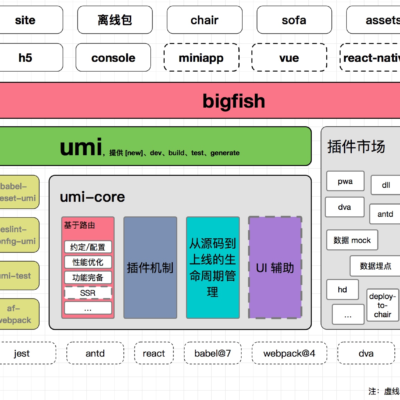400x400 pixels.
Task: Select the bottom dashed dva box
Action: tap(366, 353)
